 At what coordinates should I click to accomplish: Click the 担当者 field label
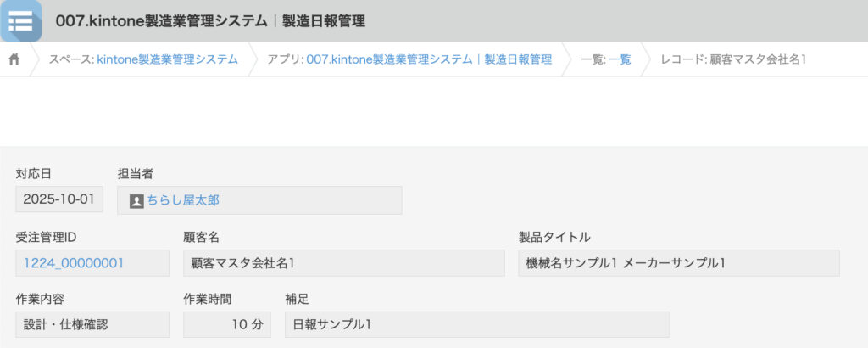pyautogui.click(x=136, y=174)
